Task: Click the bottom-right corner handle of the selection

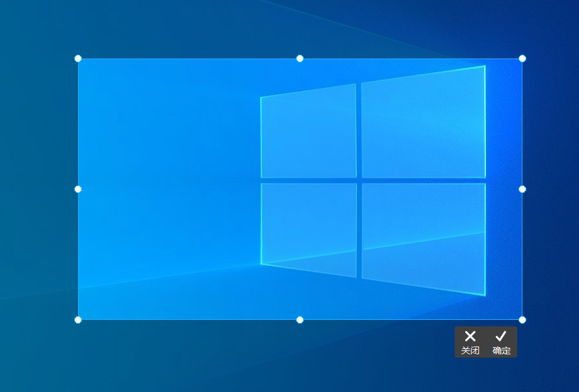Action: [522, 320]
